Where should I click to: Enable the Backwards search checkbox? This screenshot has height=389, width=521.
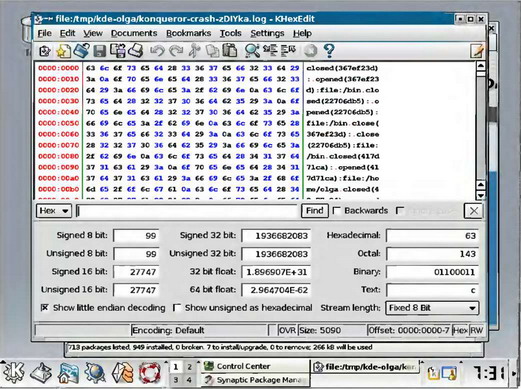click(337, 211)
